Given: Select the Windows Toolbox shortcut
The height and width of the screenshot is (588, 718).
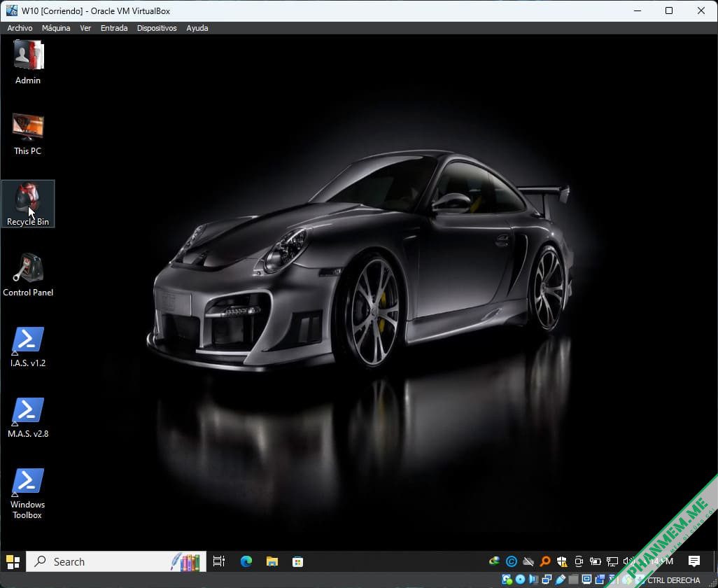Looking at the screenshot, I should (x=28, y=493).
